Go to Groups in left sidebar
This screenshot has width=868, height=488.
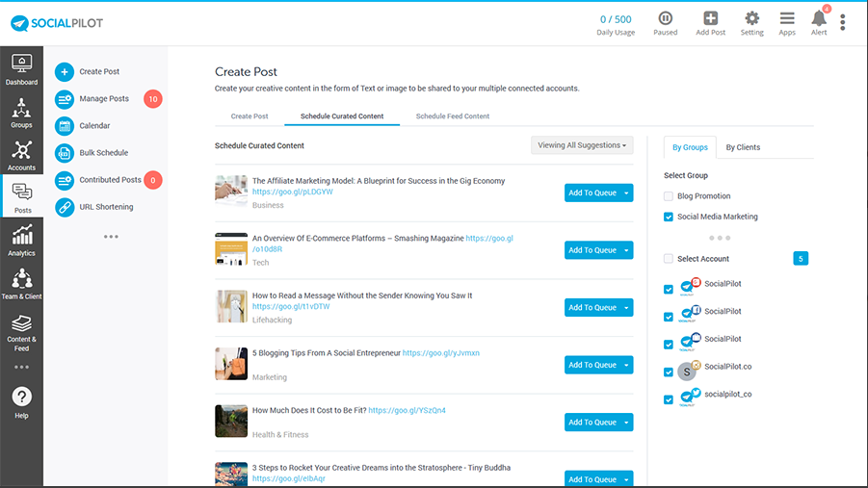point(21,112)
